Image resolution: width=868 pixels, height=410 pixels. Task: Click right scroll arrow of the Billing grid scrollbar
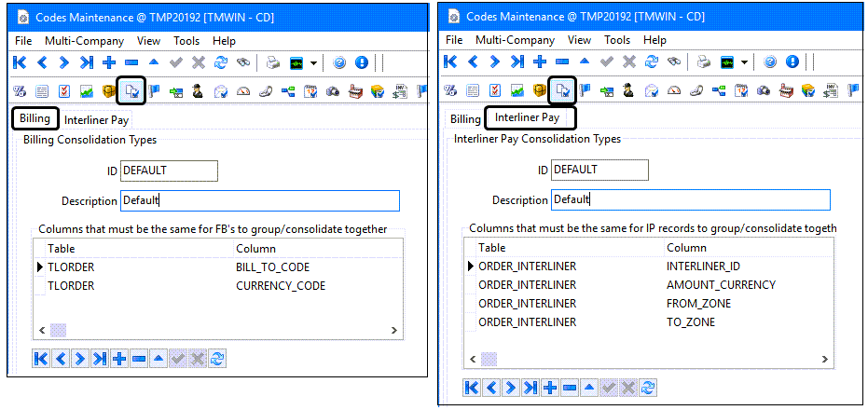[396, 331]
